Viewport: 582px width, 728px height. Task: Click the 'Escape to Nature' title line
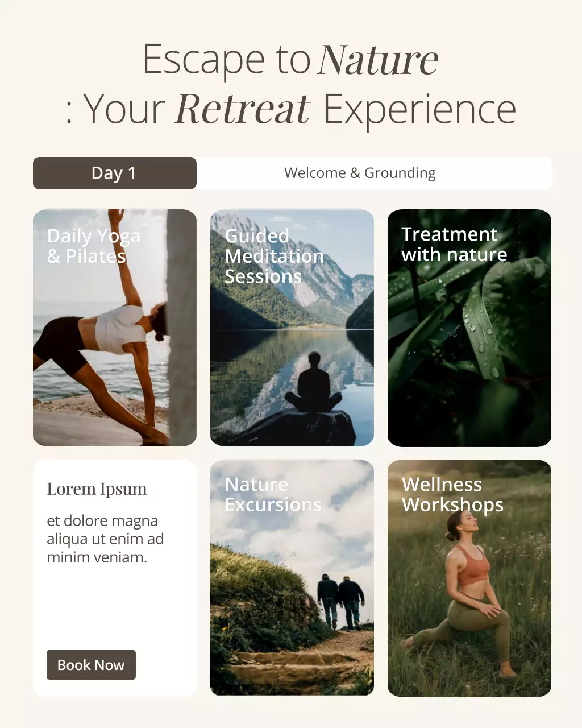pos(290,59)
